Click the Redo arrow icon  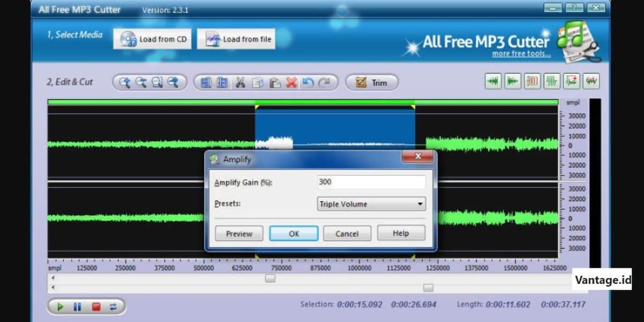pyautogui.click(x=324, y=82)
